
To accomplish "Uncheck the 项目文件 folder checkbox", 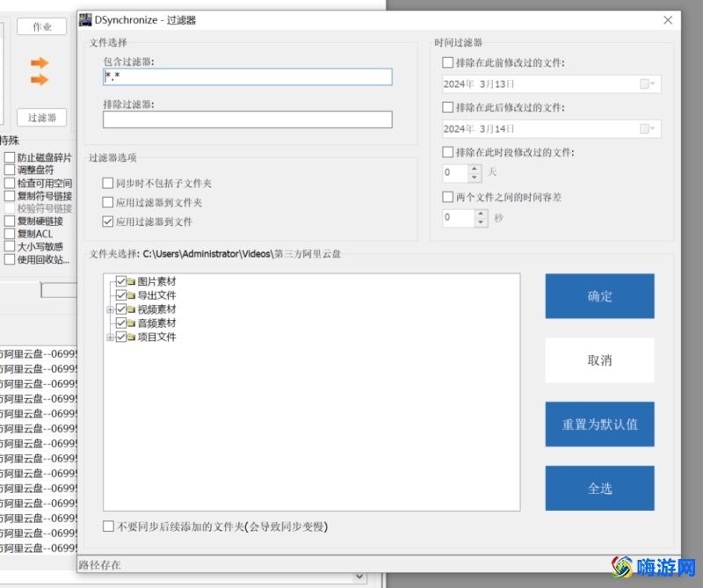I will (x=121, y=337).
